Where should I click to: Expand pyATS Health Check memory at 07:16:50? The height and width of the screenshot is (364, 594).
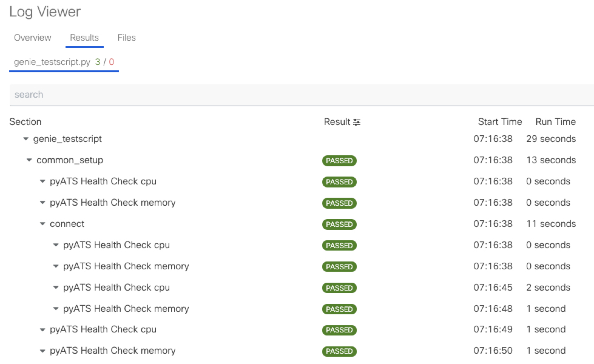pos(42,351)
